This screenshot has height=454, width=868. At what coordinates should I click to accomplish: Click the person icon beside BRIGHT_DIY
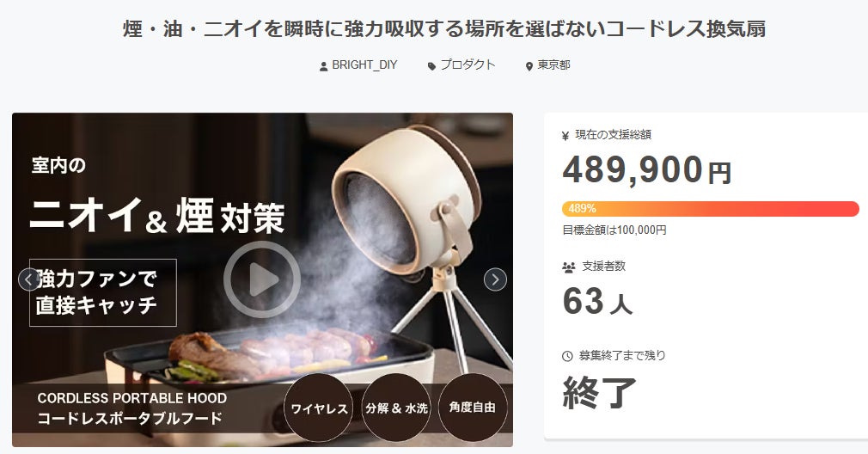[324, 66]
